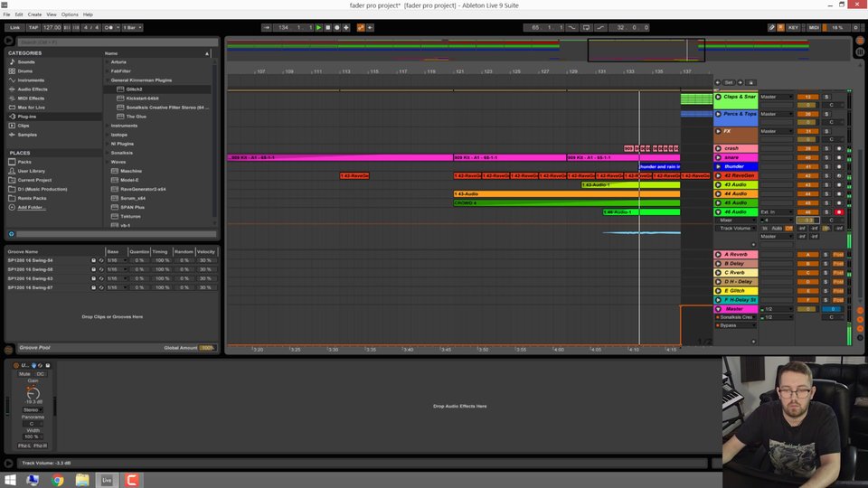Screen dimensions: 868x488
Task: Toggle the Automation Arm button
Action: (x=361, y=27)
